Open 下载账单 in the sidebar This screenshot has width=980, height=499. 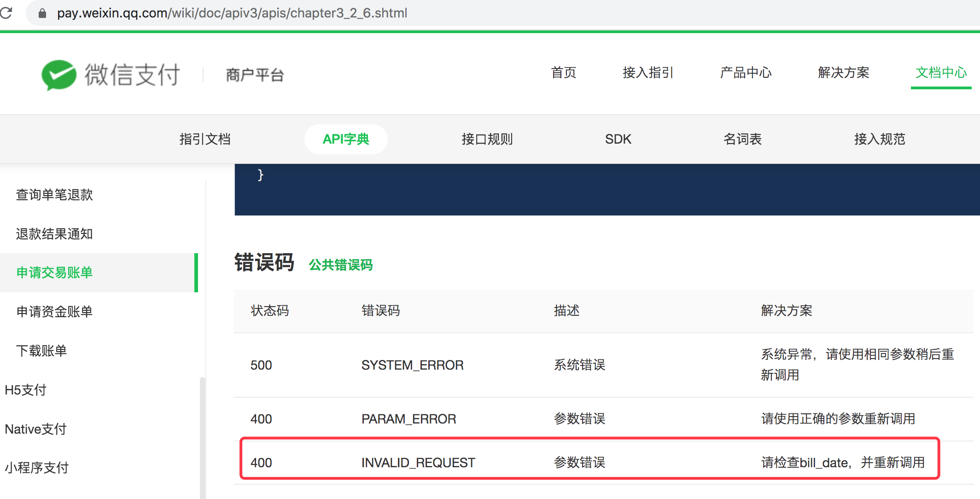[x=41, y=351]
